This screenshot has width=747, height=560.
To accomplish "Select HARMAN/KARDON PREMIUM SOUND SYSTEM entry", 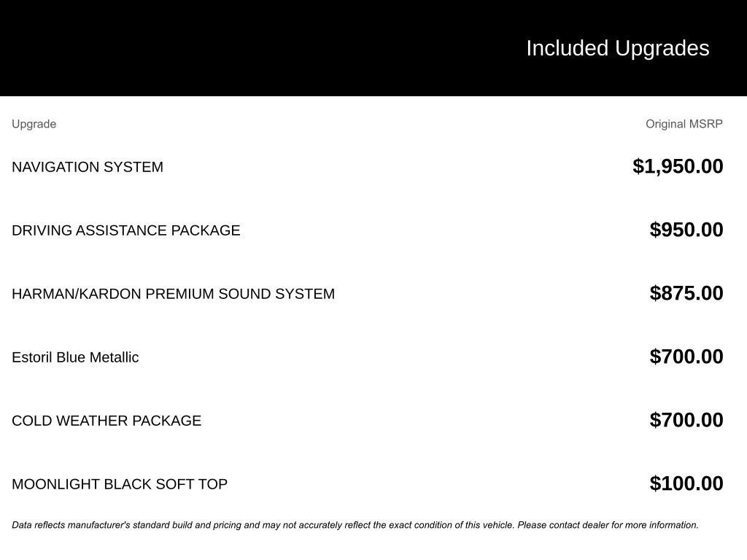I will tap(173, 294).
